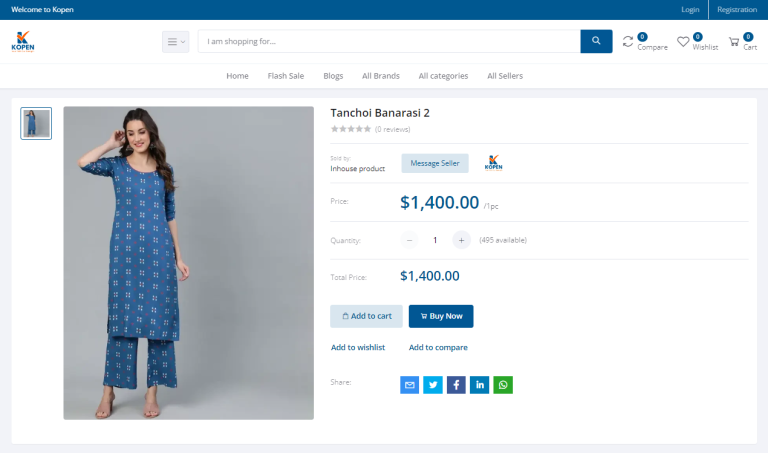768x453 pixels.
Task: Share product on LinkedIn
Action: coord(479,385)
